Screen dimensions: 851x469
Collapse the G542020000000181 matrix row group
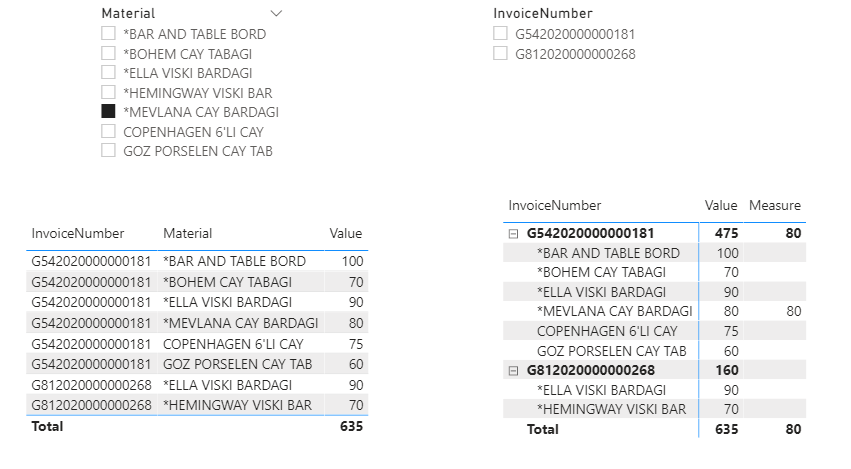click(513, 234)
